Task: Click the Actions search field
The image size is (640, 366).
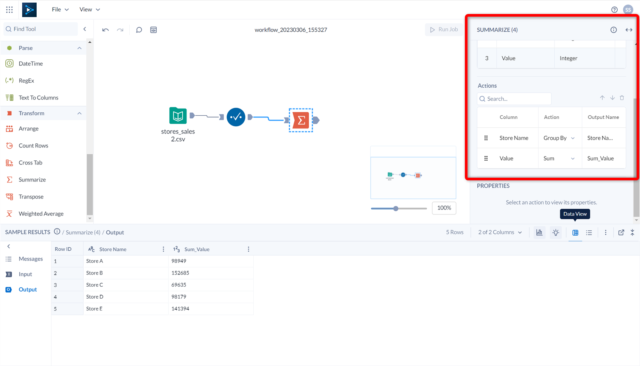Action: click(x=514, y=99)
